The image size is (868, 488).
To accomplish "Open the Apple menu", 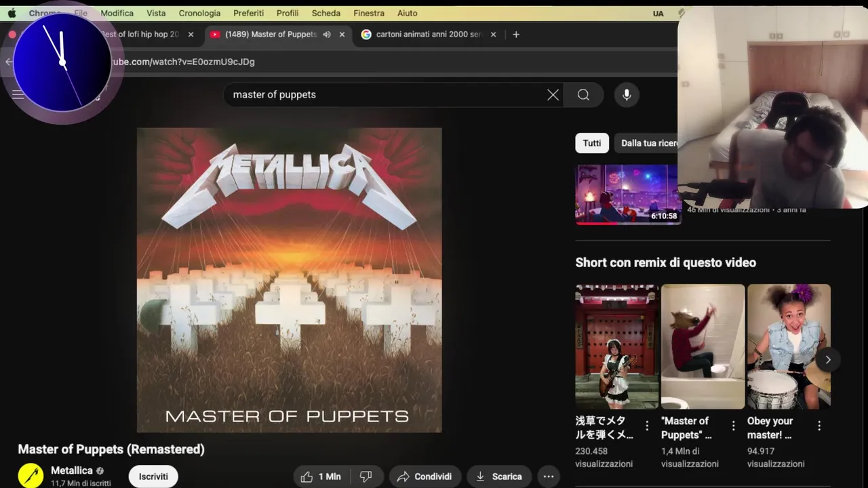I will pyautogui.click(x=12, y=13).
